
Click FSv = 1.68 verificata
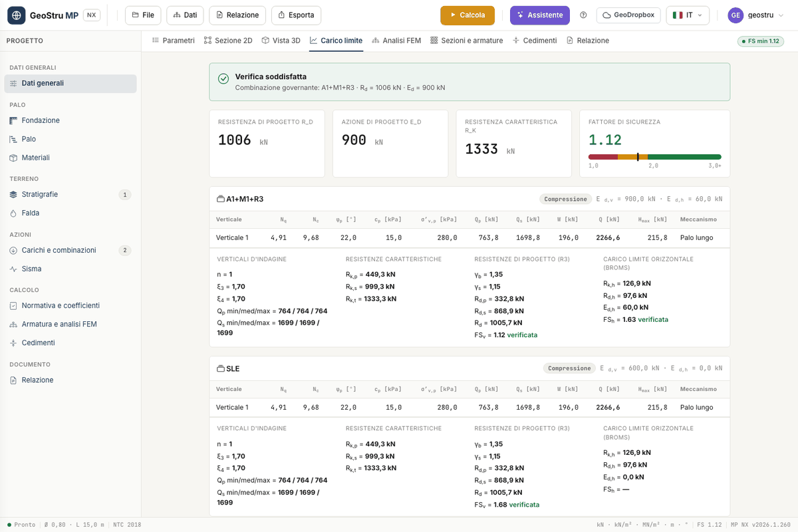click(x=507, y=505)
